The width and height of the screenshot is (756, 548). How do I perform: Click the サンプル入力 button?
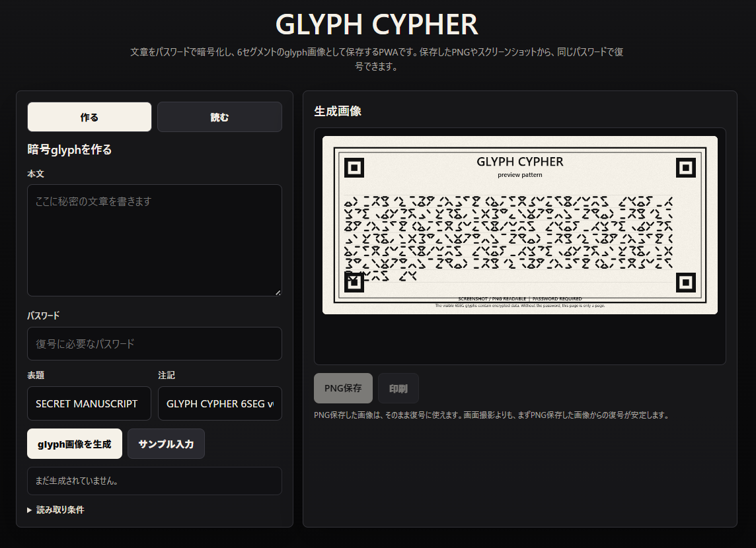[x=167, y=444]
